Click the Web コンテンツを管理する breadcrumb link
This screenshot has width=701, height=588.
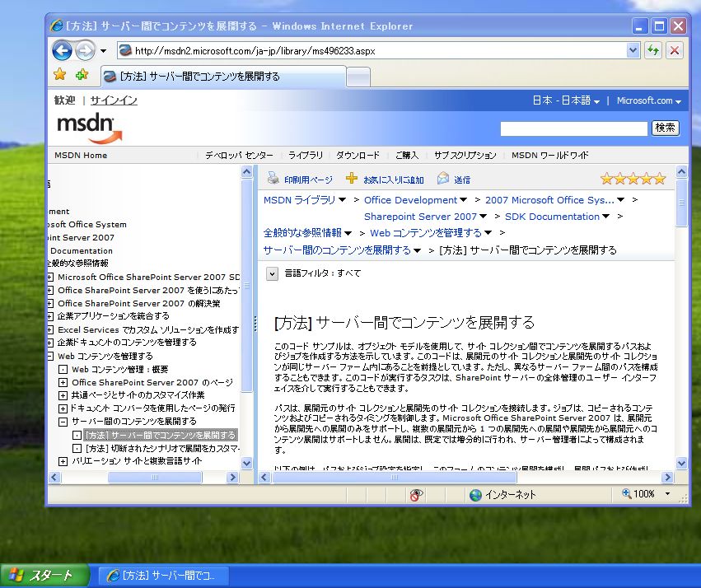(426, 233)
